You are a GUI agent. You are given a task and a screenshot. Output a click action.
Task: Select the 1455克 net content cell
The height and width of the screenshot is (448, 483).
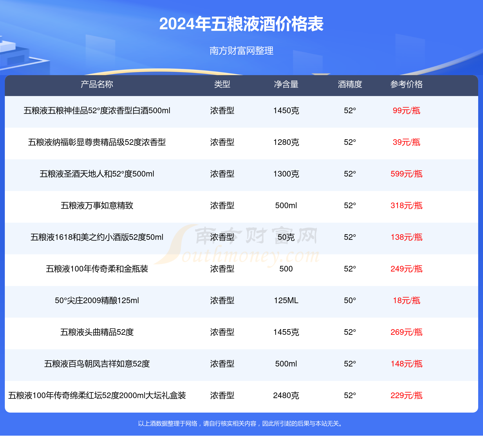coord(286,332)
